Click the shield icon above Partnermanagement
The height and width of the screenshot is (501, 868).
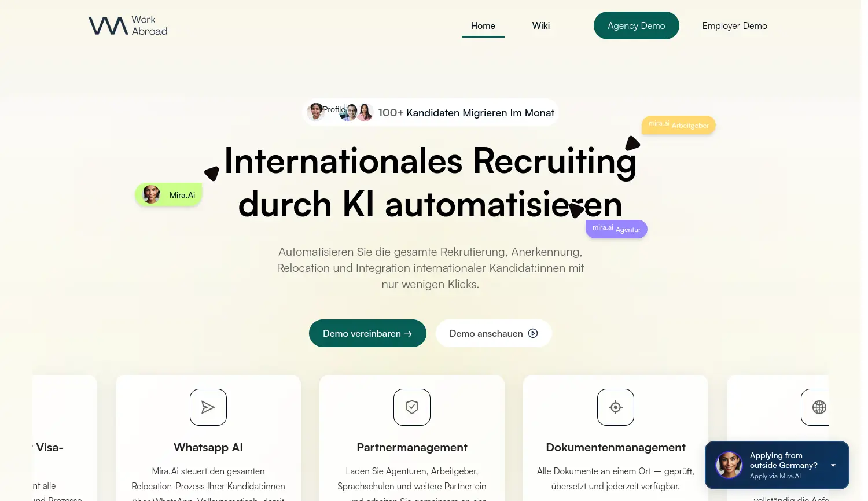411,407
